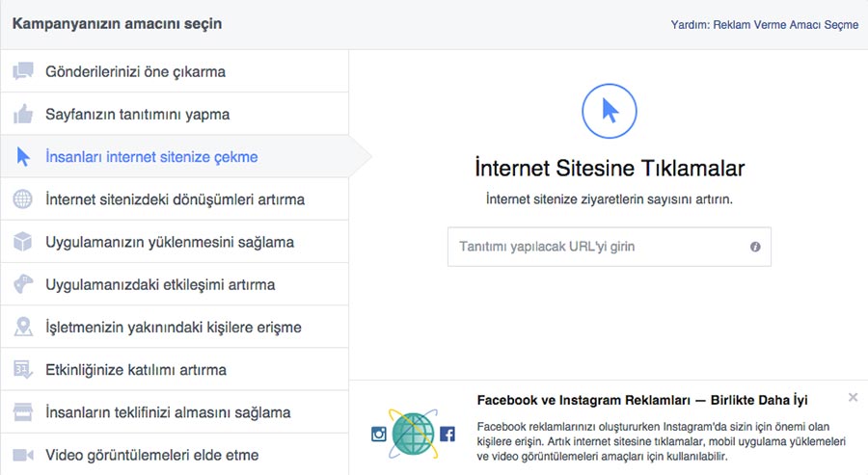The image size is (868, 475).
Task: Click the storefront icon for İnsanların teklifinizi almasını sağlama
Action: click(23, 412)
